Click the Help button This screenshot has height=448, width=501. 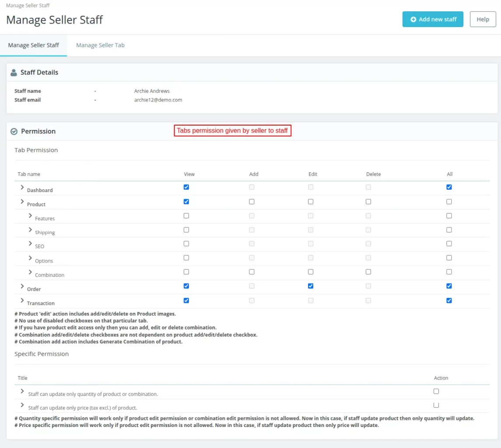(x=483, y=19)
